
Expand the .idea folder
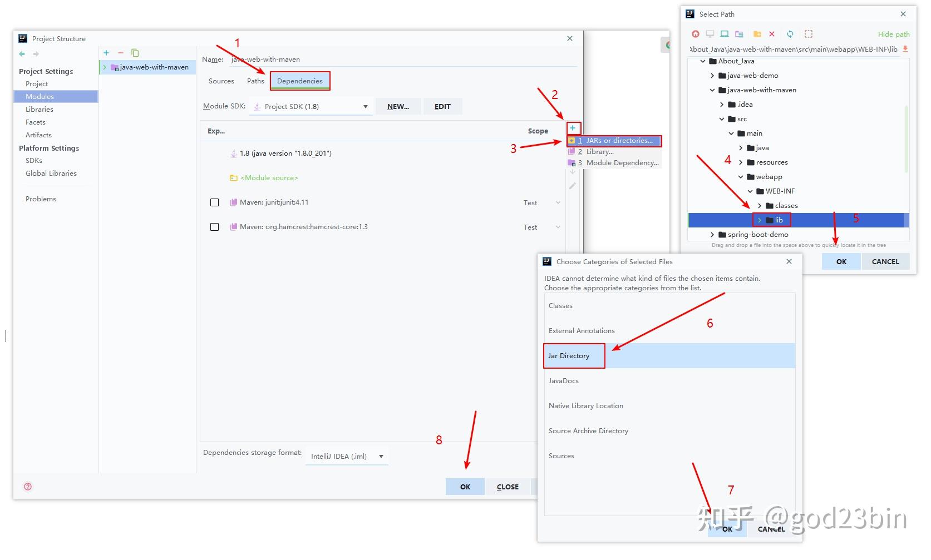722,105
